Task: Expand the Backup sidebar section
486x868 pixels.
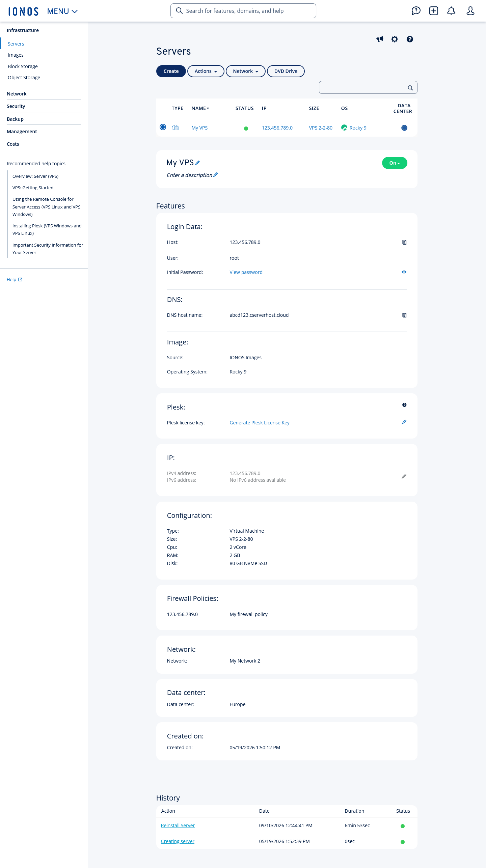Action: point(15,119)
